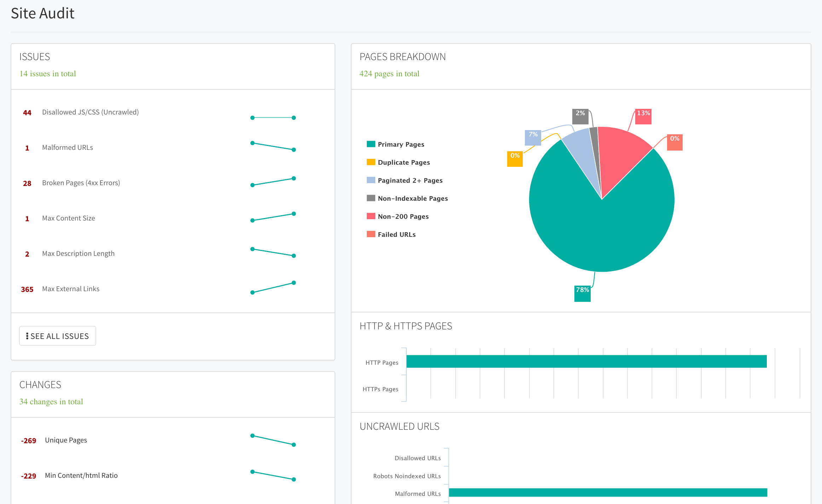Toggle Non-200 Pages visibility in the legend
The width and height of the screenshot is (822, 504).
click(403, 216)
